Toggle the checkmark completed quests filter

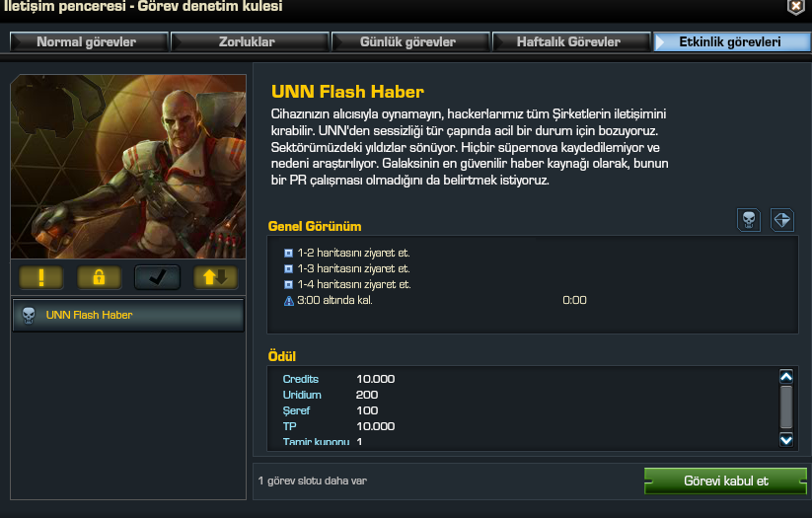pos(158,277)
